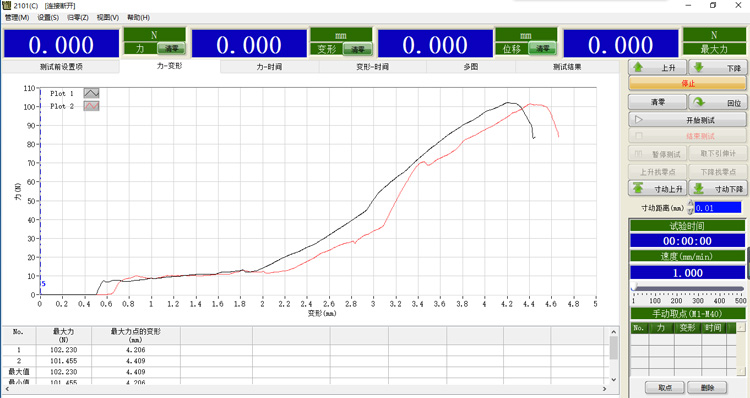This screenshot has height=398, width=750.
Task: Click the 寸动距离 stepper arrows
Action: pos(690,208)
